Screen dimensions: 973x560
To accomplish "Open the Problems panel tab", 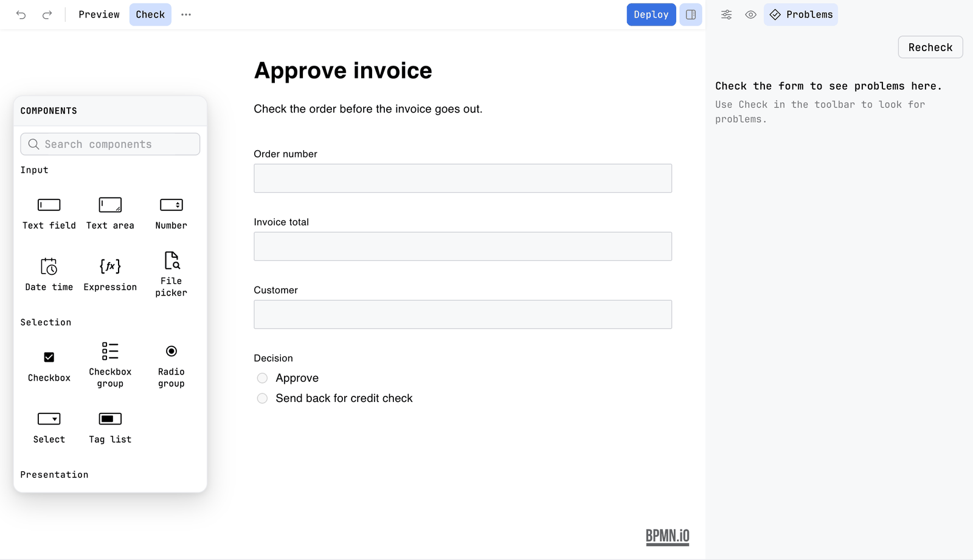I will [801, 15].
